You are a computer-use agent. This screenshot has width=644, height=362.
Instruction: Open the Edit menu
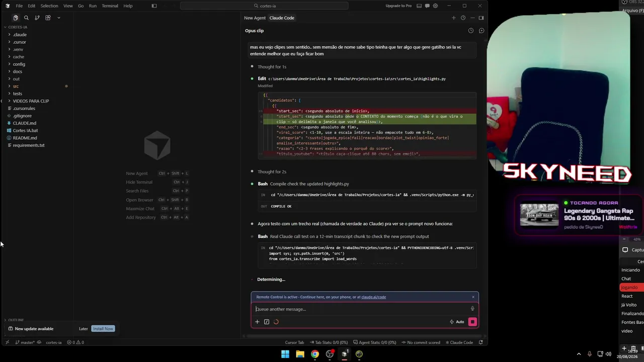[x=31, y=6]
